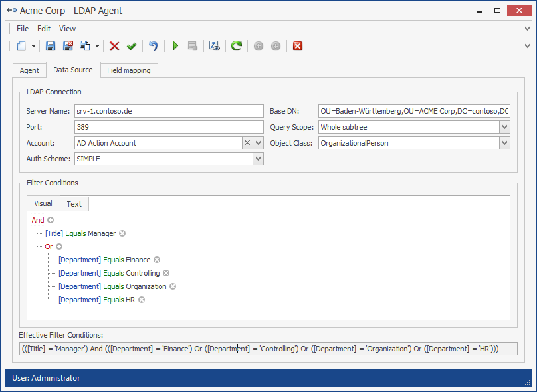Switch to the Field mapping tab
Viewport: 537px width, 392px height.
click(129, 70)
